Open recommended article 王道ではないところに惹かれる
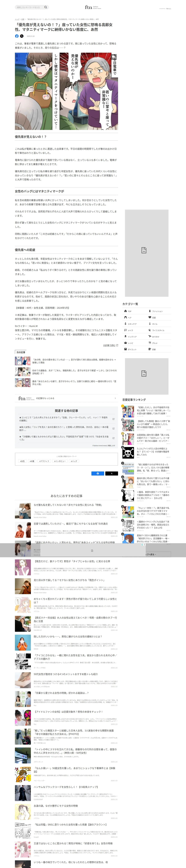 click(x=66, y=850)
